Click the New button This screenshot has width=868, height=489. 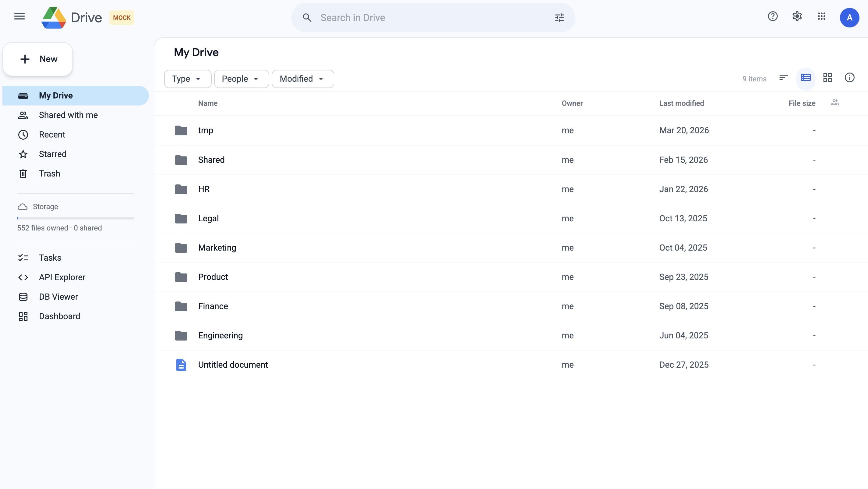(x=38, y=59)
